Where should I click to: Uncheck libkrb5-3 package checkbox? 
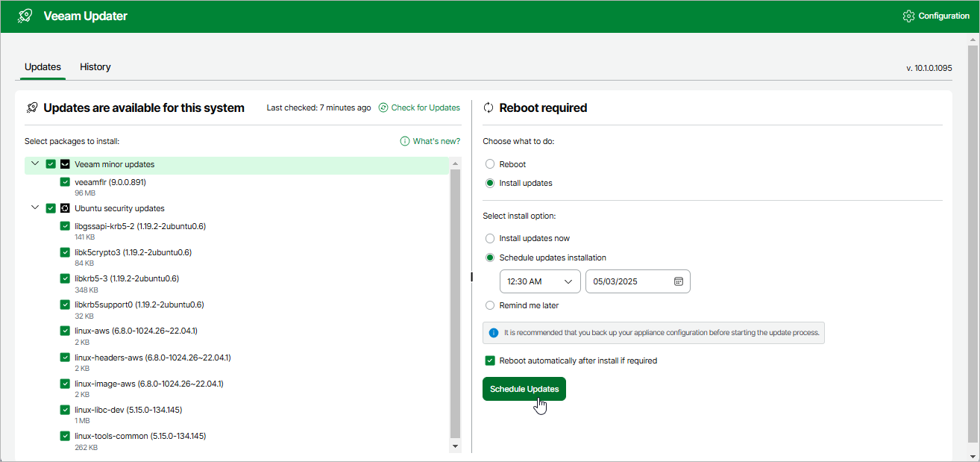coord(65,278)
